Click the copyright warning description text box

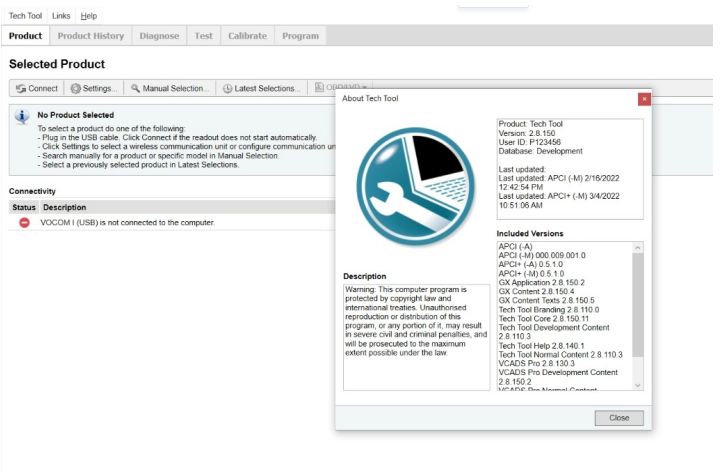click(x=416, y=338)
